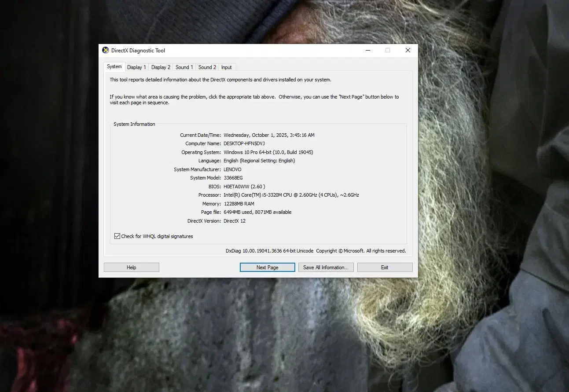The width and height of the screenshot is (569, 392).
Task: Open the Input tab
Action: (227, 67)
